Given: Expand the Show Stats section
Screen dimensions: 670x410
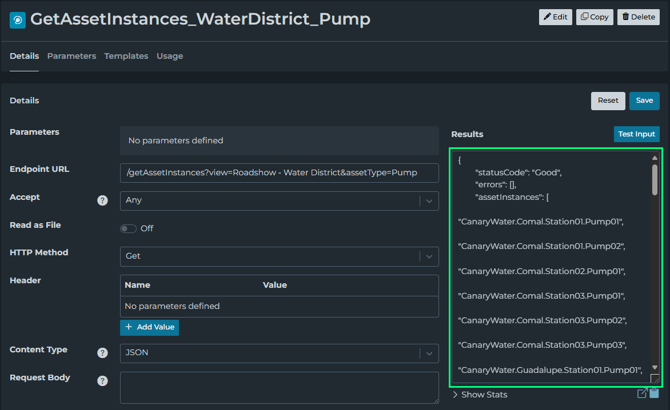Looking at the screenshot, I should (x=480, y=395).
